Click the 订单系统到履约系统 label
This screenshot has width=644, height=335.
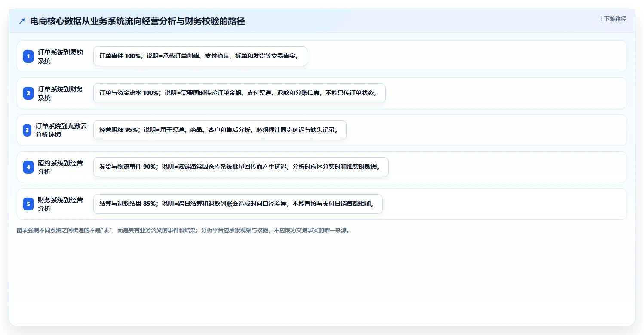pos(60,56)
